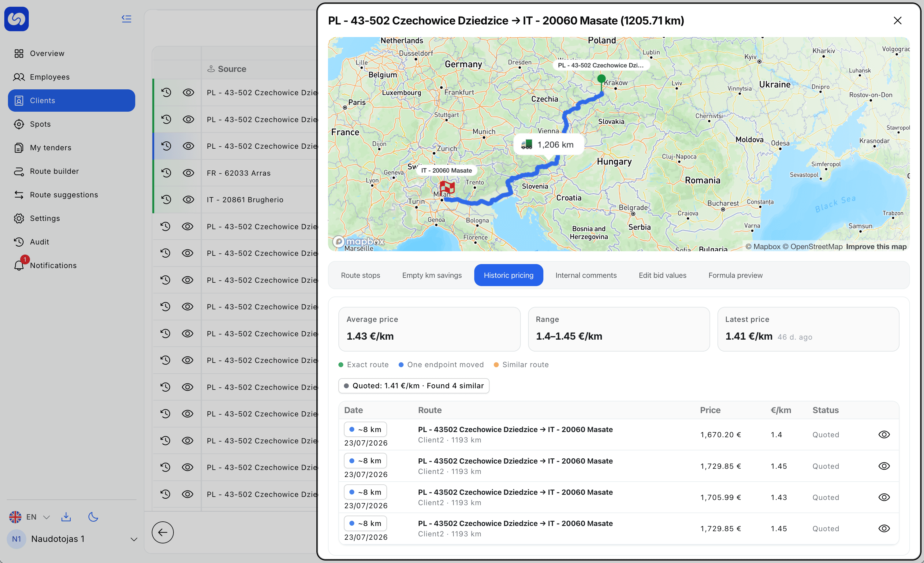Click the 1,705.99 € price cell

tap(720, 497)
